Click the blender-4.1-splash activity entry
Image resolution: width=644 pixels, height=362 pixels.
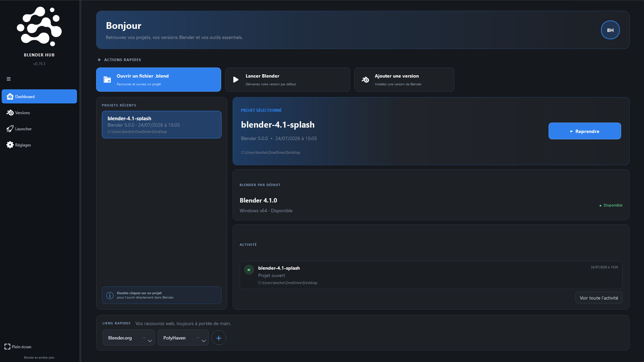pyautogui.click(x=431, y=275)
